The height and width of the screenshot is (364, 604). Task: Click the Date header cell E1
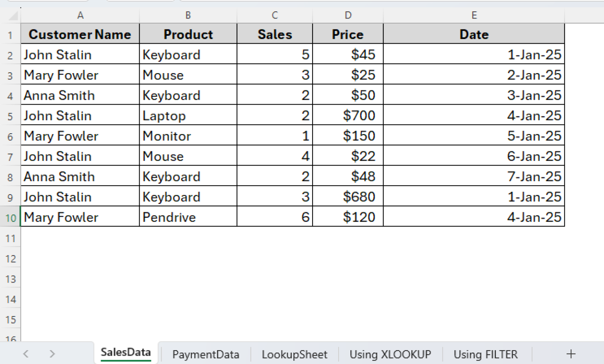(474, 34)
